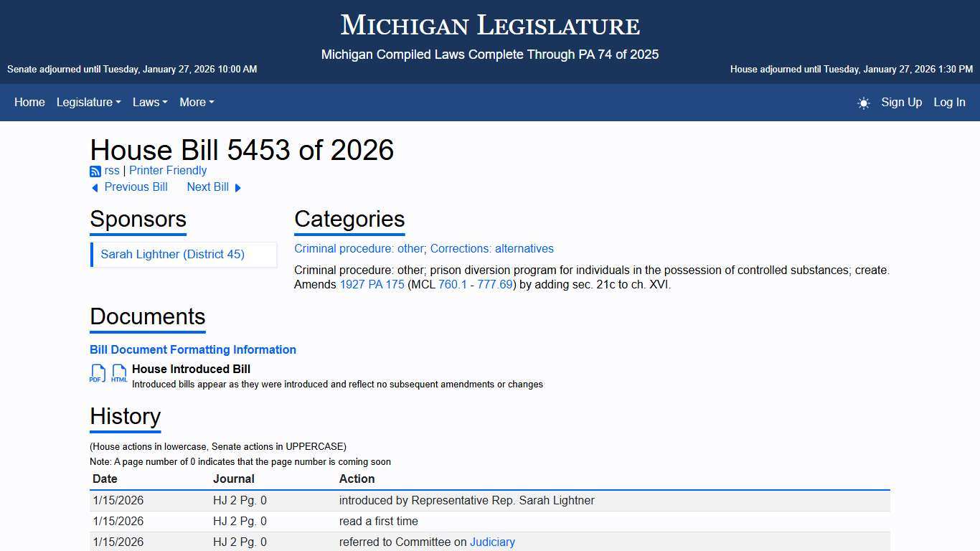Switch theme using the brightness control
Image resolution: width=980 pixels, height=551 pixels.
coord(863,103)
